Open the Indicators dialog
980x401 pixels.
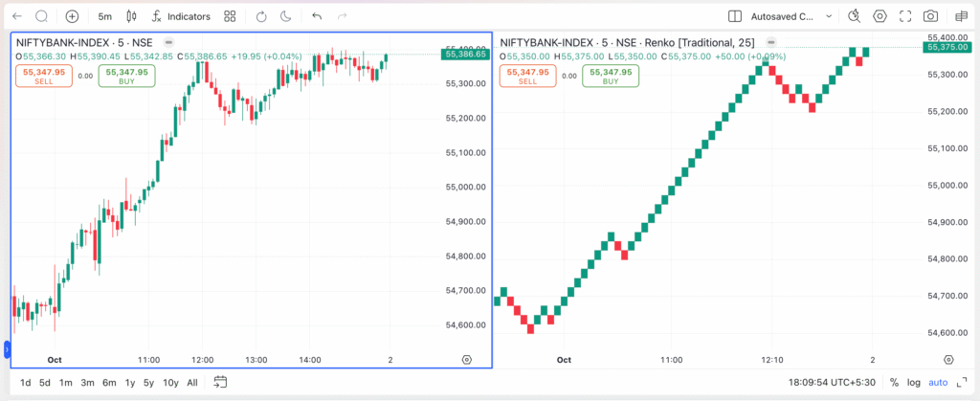(181, 16)
